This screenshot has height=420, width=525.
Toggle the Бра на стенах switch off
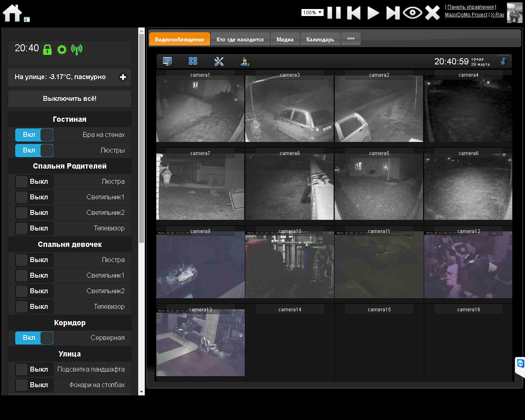(x=34, y=135)
